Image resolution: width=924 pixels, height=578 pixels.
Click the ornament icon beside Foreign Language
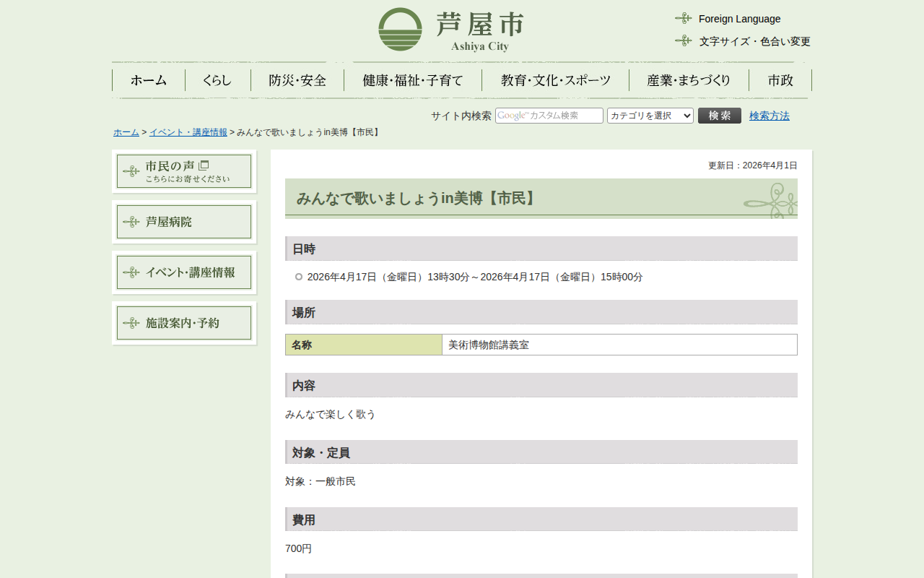(x=683, y=18)
